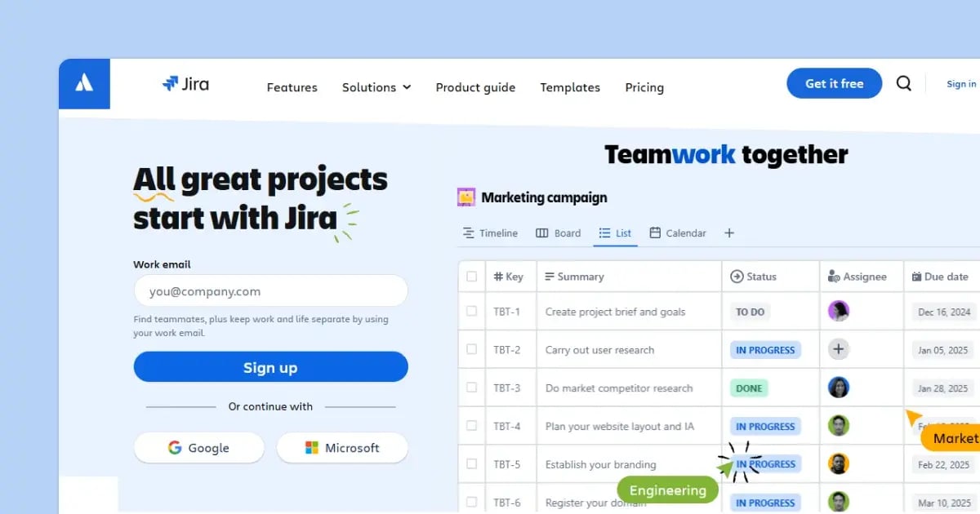Click the Mar 10, 2025 due date
The height and width of the screenshot is (514, 980).
[x=943, y=503]
